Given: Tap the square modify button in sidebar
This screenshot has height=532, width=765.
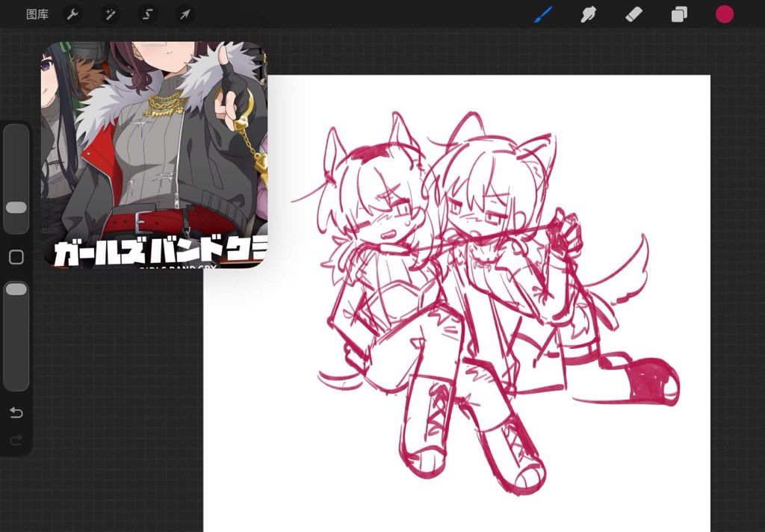Looking at the screenshot, I should click(x=16, y=257).
